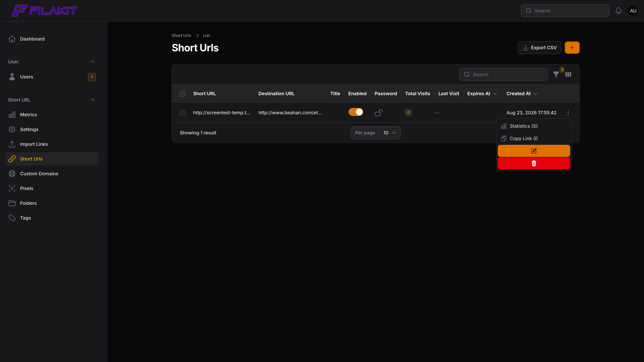Click the Short URL column header
Viewport: 644px width, 362px height.
coord(204,94)
